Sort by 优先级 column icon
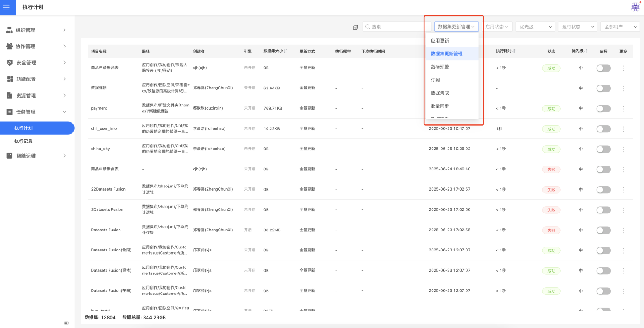The width and height of the screenshot is (644, 328). (x=586, y=51)
